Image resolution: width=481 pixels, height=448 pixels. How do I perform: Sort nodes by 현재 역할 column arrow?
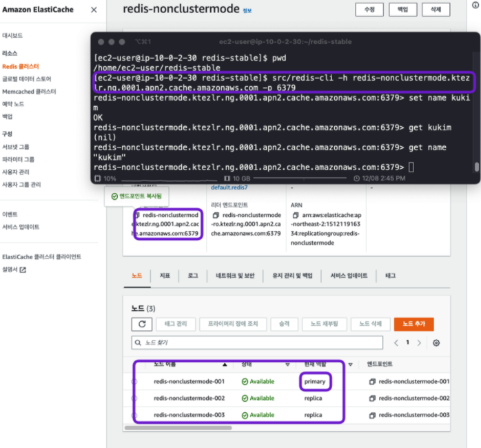(350, 365)
